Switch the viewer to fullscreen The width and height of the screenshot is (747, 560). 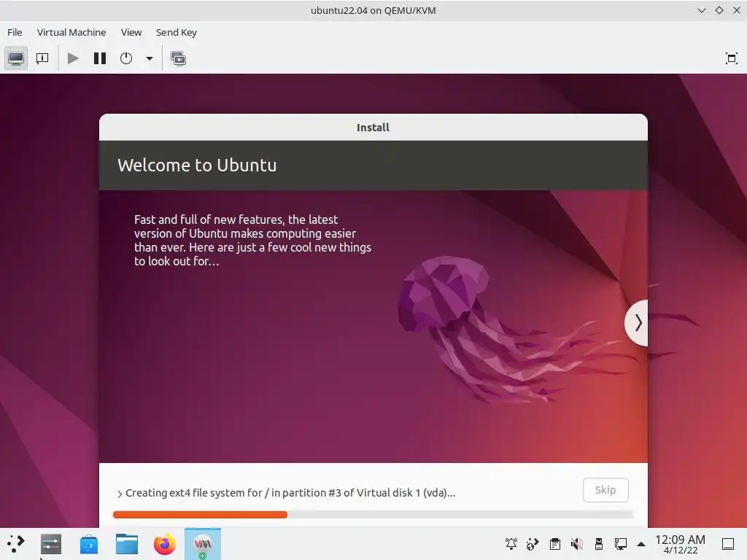(731, 58)
